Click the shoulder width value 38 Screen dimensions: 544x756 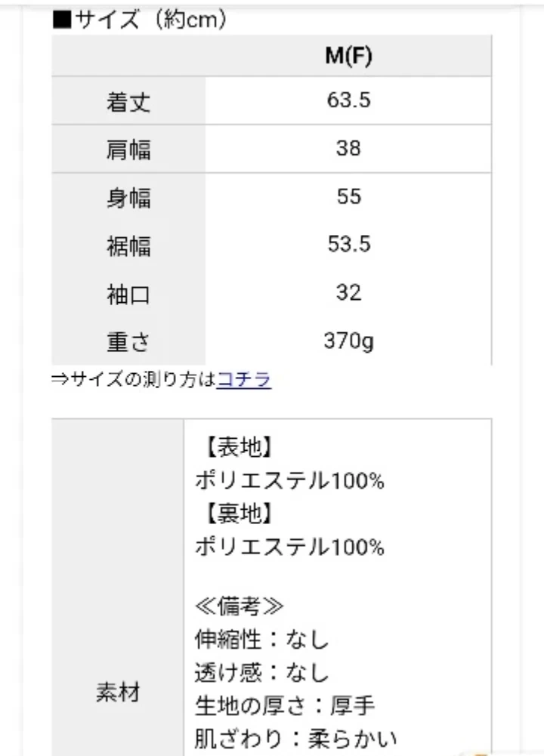pos(348,149)
